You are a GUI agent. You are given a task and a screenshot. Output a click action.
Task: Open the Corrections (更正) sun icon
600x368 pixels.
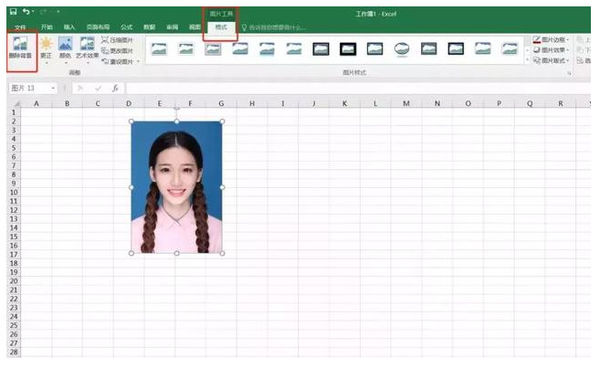click(x=46, y=48)
